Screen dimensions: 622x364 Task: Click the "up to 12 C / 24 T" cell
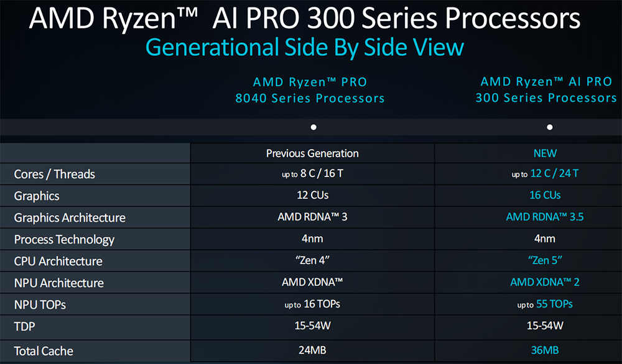pyautogui.click(x=545, y=174)
